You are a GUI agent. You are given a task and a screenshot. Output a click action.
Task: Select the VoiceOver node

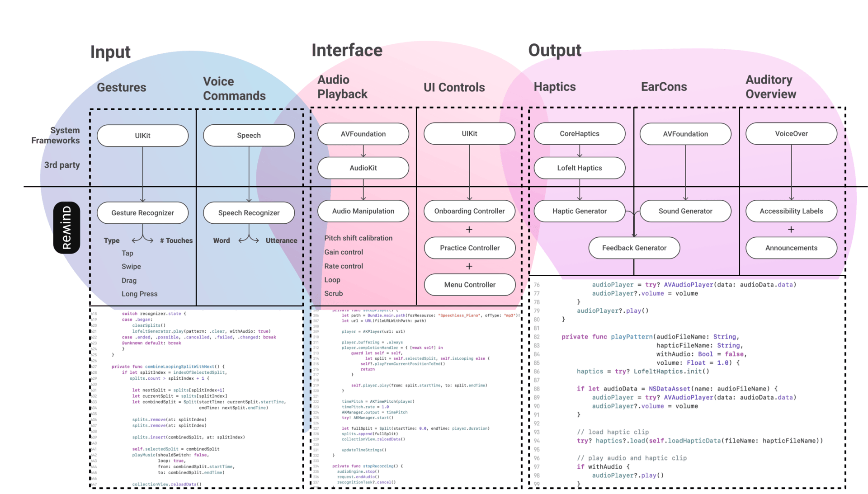(791, 133)
